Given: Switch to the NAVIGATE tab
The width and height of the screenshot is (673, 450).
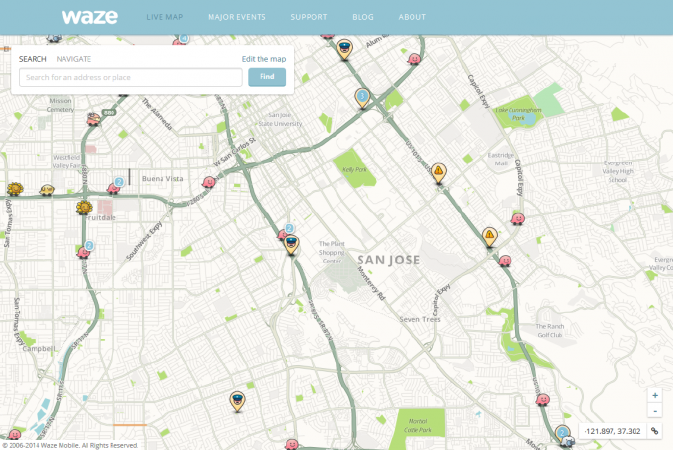Looking at the screenshot, I should pyautogui.click(x=74, y=59).
